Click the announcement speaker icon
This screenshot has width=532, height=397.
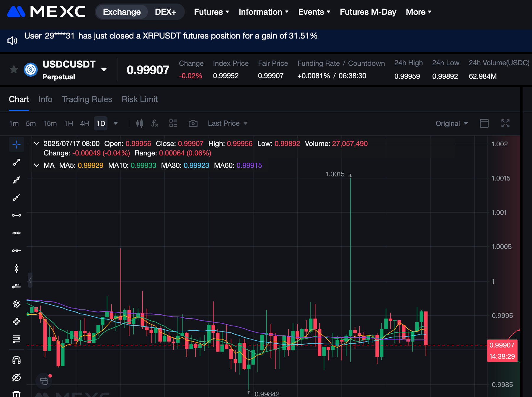(12, 40)
